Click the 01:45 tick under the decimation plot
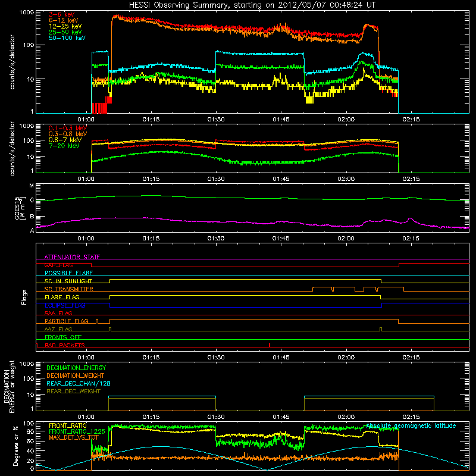Screen dimensions: 476x476 281,417
